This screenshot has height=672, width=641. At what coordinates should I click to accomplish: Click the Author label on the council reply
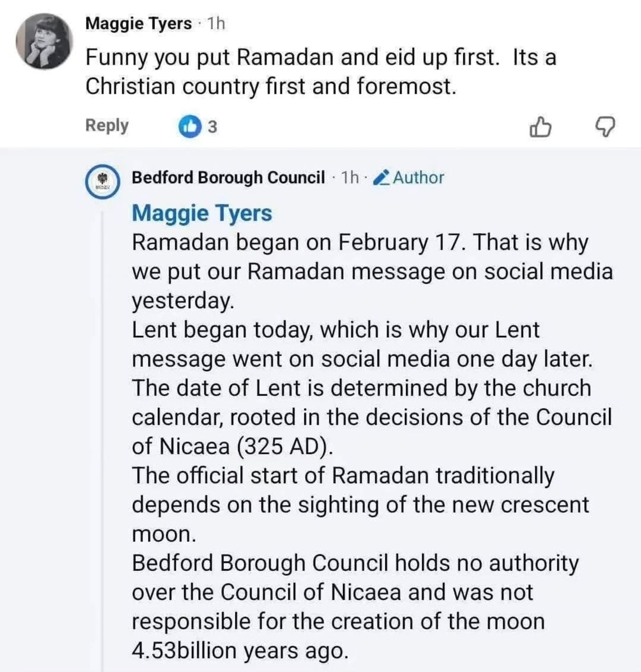tap(418, 177)
